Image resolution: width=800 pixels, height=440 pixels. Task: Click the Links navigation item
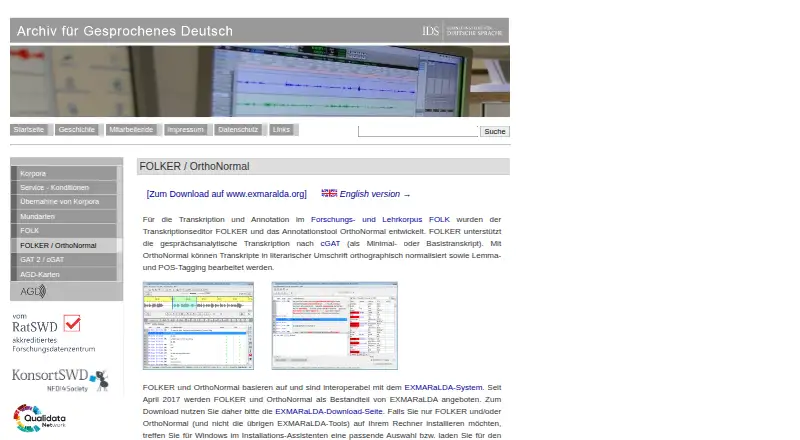281,130
